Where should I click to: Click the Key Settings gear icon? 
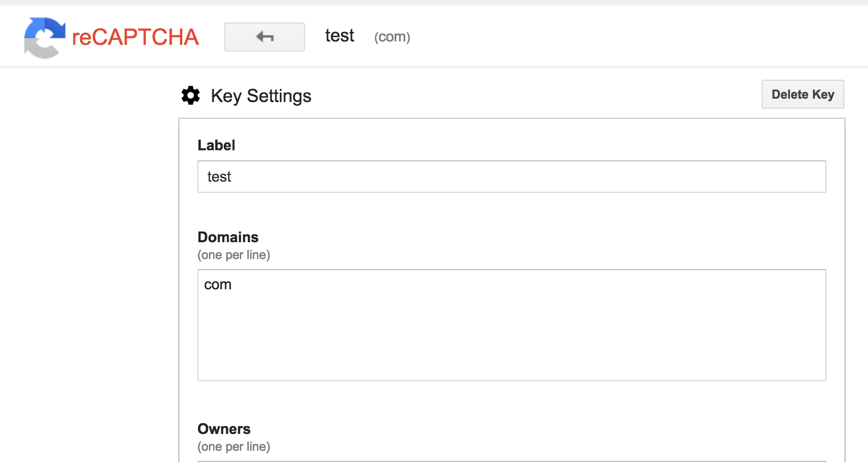coord(191,95)
